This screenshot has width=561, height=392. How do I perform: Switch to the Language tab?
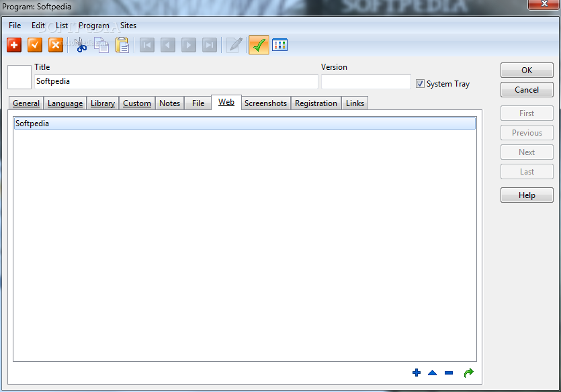(65, 103)
